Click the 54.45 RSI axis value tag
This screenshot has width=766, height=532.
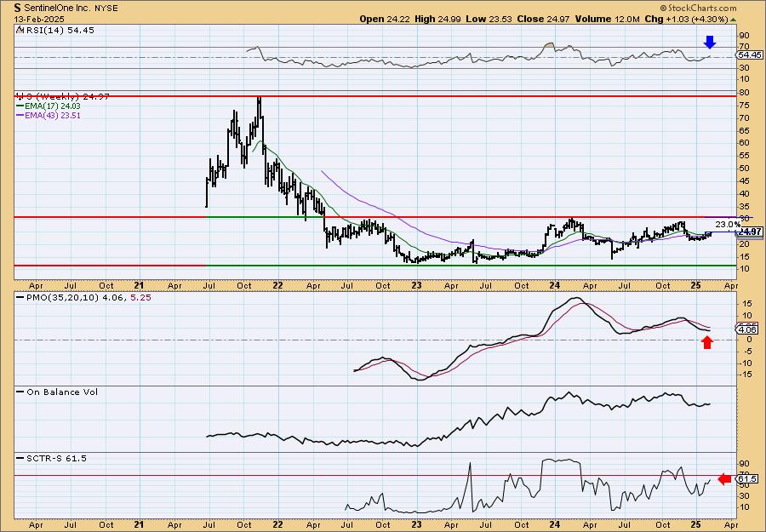tap(750, 55)
